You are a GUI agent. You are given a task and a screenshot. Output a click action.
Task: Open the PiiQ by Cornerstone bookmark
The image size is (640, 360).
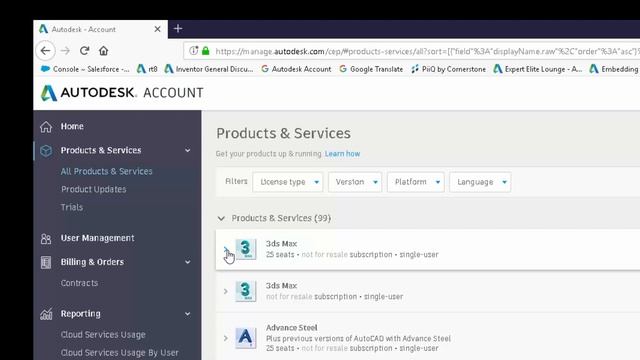(449, 69)
